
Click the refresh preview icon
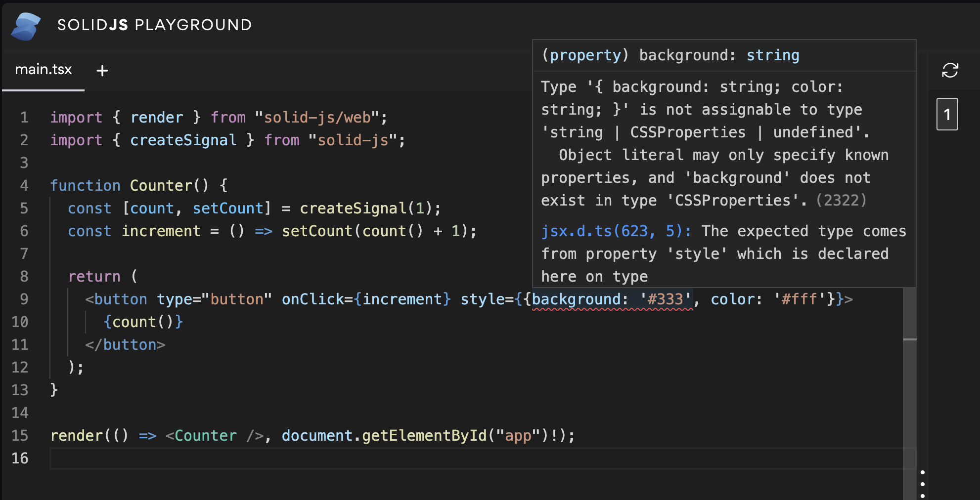(949, 71)
